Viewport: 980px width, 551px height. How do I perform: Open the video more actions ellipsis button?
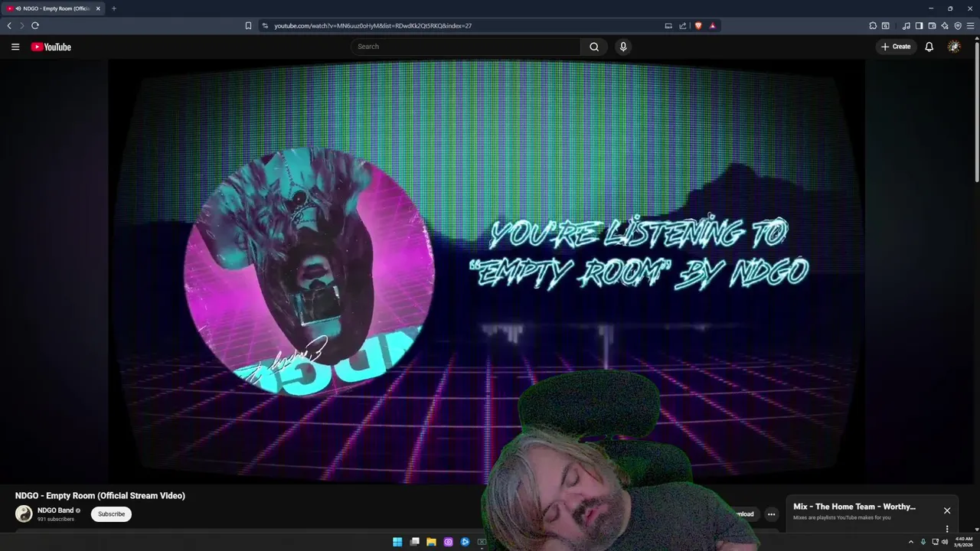tap(771, 514)
